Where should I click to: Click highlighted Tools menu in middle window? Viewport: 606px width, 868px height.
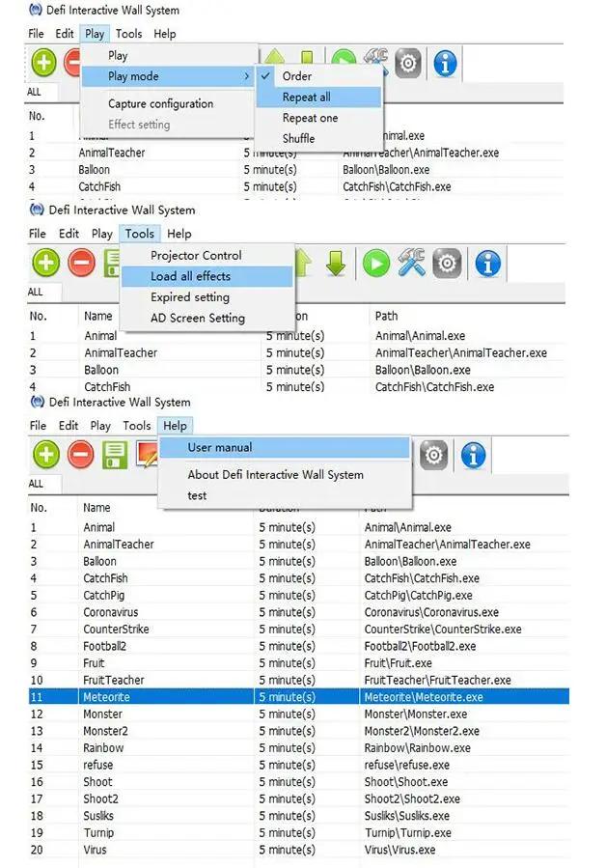point(140,234)
